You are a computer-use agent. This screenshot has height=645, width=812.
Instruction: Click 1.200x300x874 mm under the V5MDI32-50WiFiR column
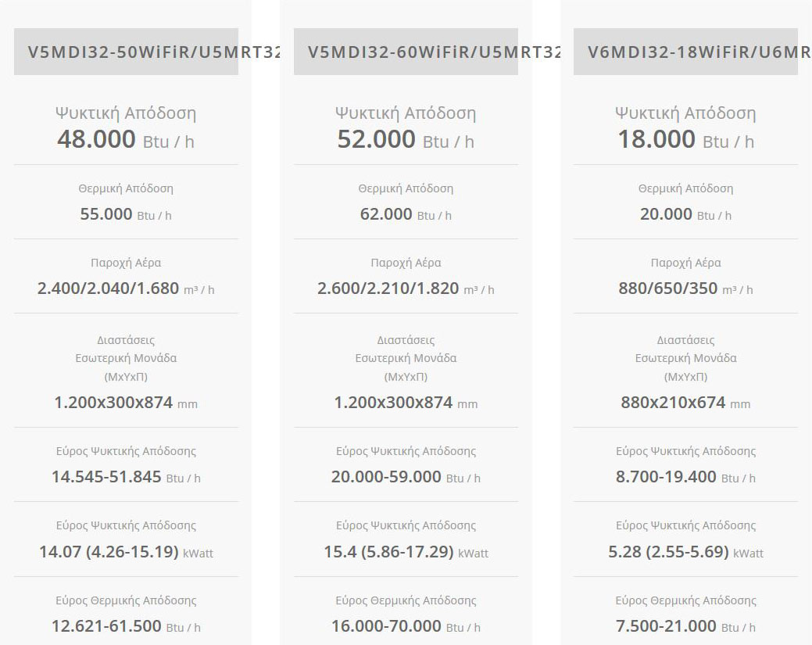tap(126, 403)
